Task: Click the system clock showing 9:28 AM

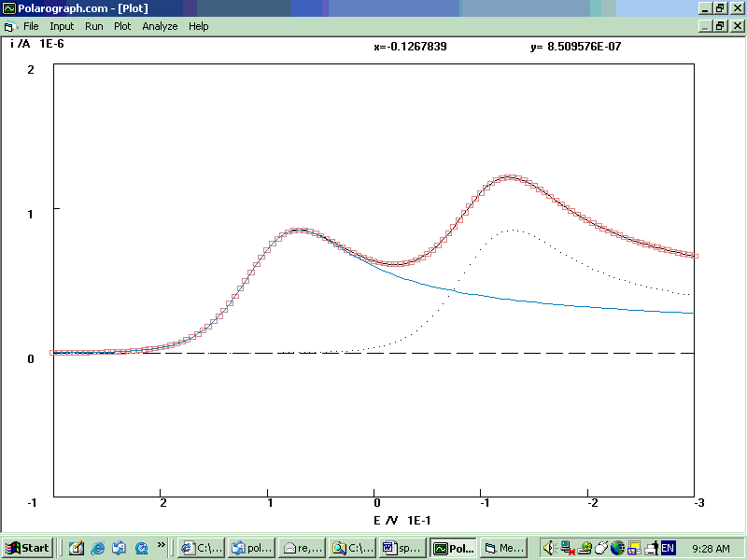Action: 711,548
